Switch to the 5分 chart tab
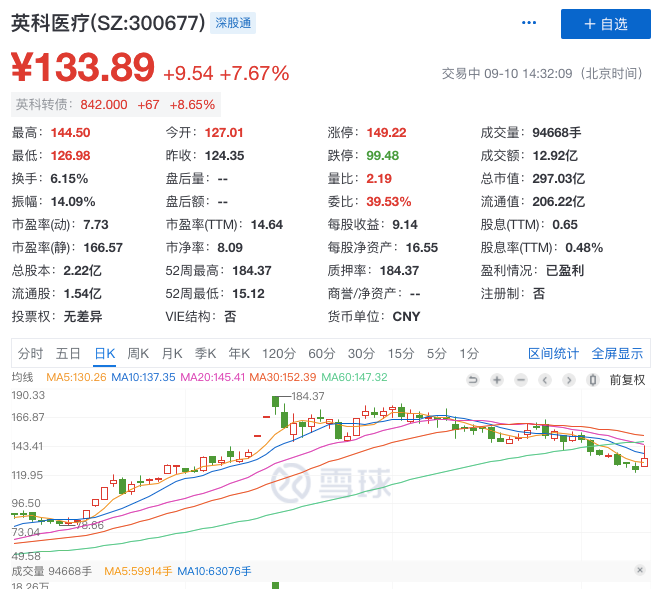 (436, 353)
